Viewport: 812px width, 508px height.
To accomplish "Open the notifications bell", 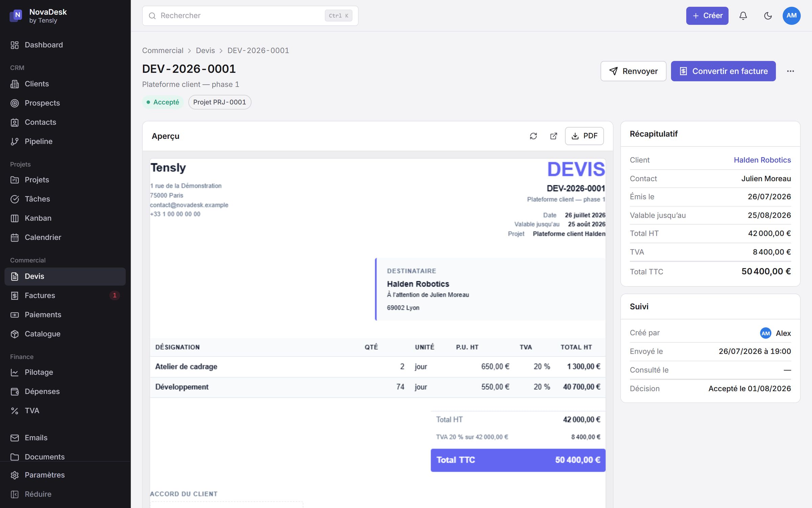I will click(743, 16).
